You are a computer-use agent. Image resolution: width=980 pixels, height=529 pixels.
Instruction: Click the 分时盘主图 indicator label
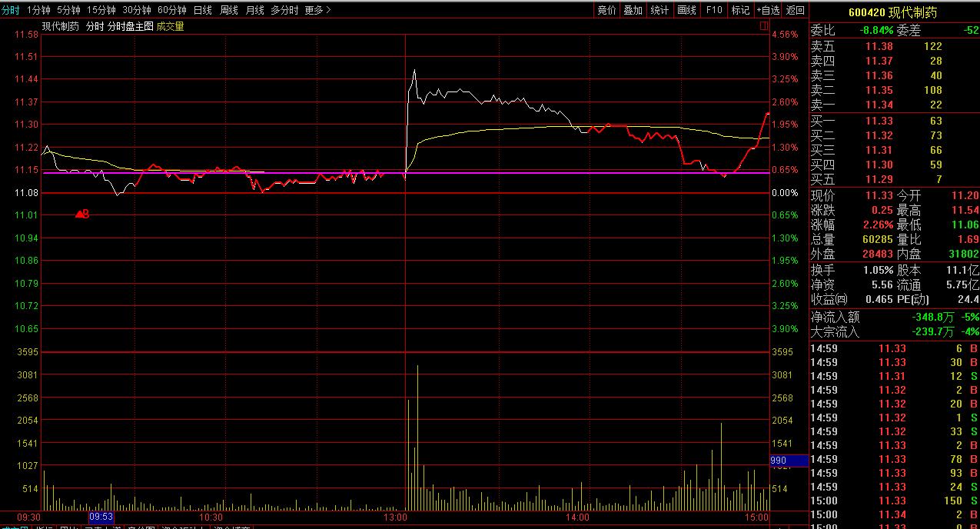tap(130, 26)
